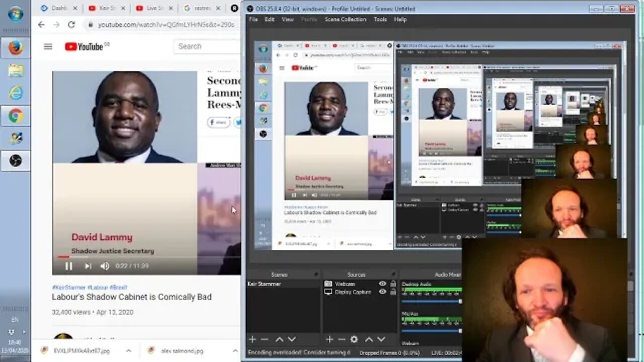Add a new source in OBS
The width and height of the screenshot is (644, 362).
[329, 339]
